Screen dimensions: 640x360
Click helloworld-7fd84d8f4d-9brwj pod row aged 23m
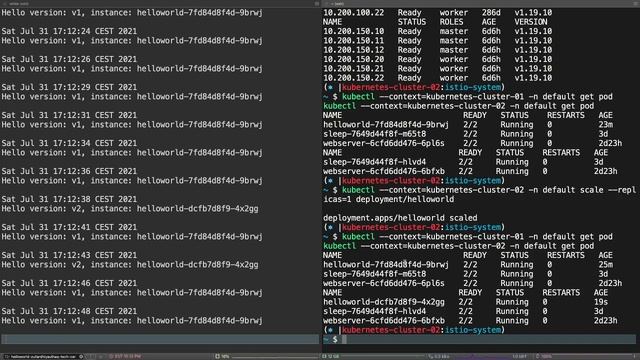tap(469, 125)
